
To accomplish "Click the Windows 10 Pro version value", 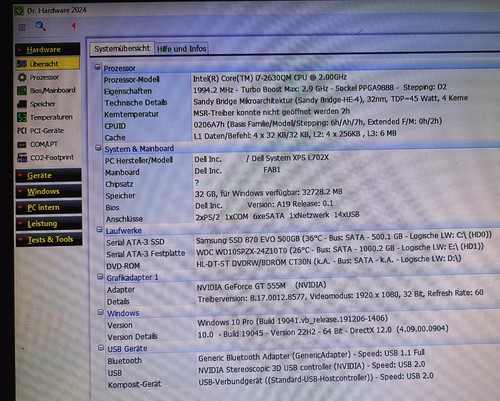I will [x=292, y=321].
